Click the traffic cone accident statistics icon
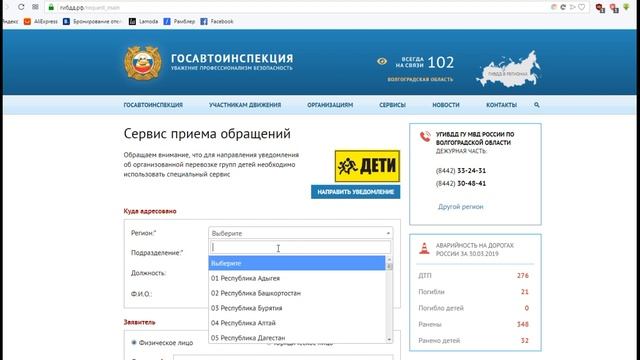The height and width of the screenshot is (360, 640). [x=424, y=248]
